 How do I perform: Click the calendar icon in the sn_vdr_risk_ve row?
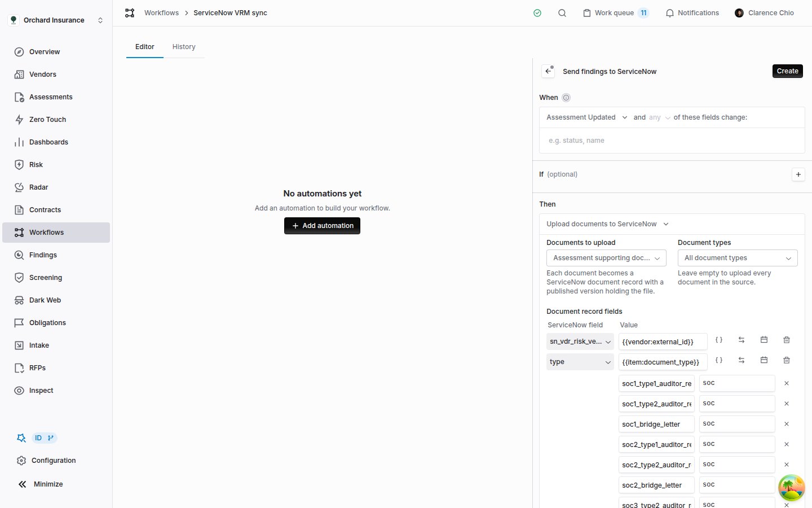coord(764,340)
